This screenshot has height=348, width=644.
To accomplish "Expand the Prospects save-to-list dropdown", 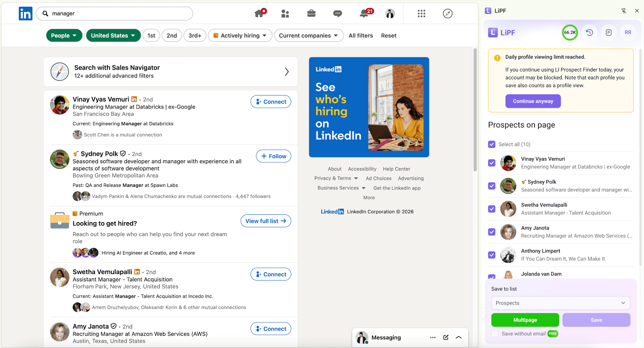I will 560,303.
